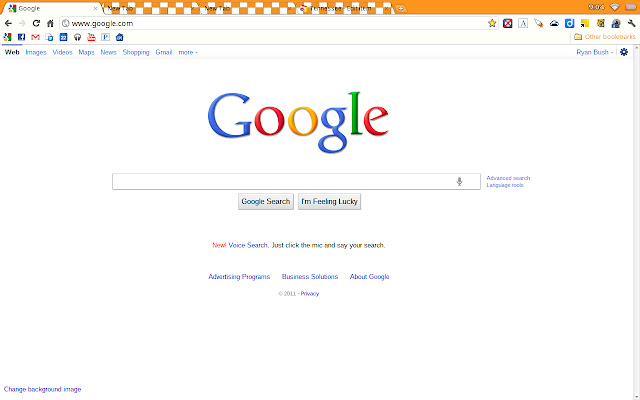Switch to the second New Tab

coord(245,8)
